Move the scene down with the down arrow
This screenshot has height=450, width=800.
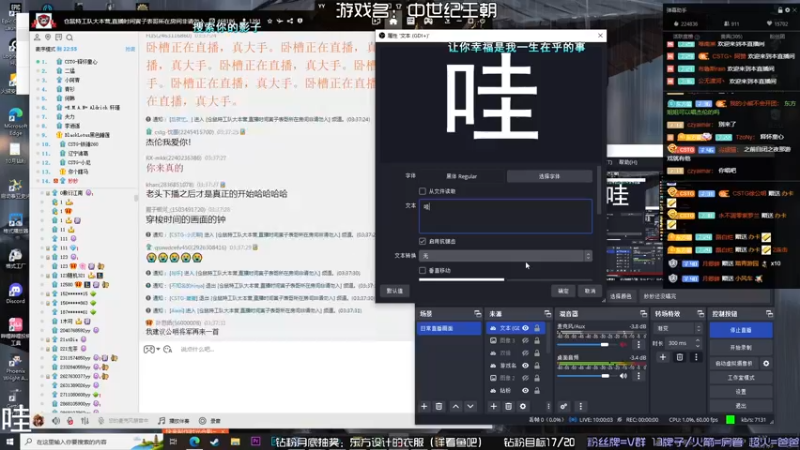click(x=470, y=406)
